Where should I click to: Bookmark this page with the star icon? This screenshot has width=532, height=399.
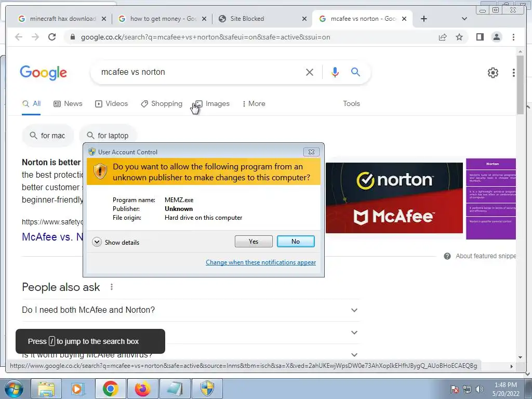459,37
